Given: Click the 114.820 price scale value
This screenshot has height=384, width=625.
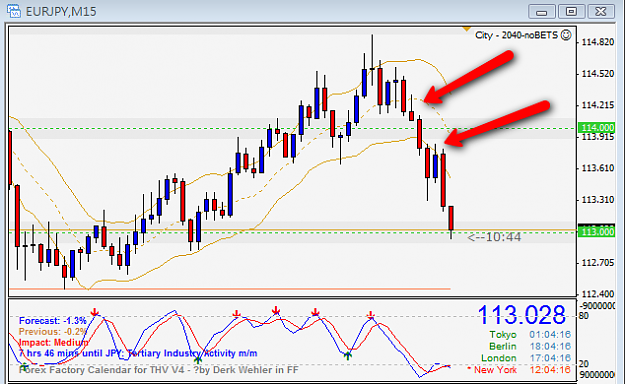Looking at the screenshot, I should click(597, 42).
